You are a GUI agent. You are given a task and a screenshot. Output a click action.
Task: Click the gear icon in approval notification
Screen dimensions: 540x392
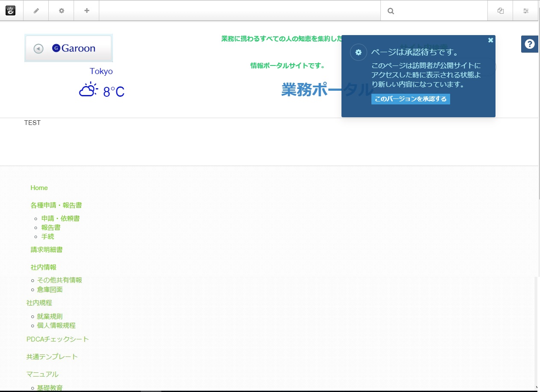359,52
